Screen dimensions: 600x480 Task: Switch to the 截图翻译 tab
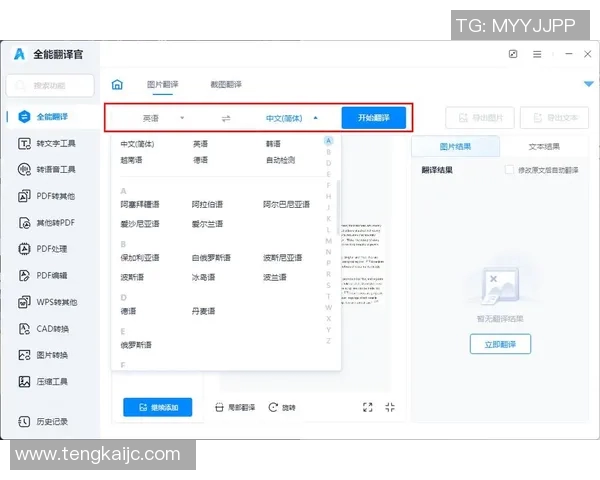[226, 84]
